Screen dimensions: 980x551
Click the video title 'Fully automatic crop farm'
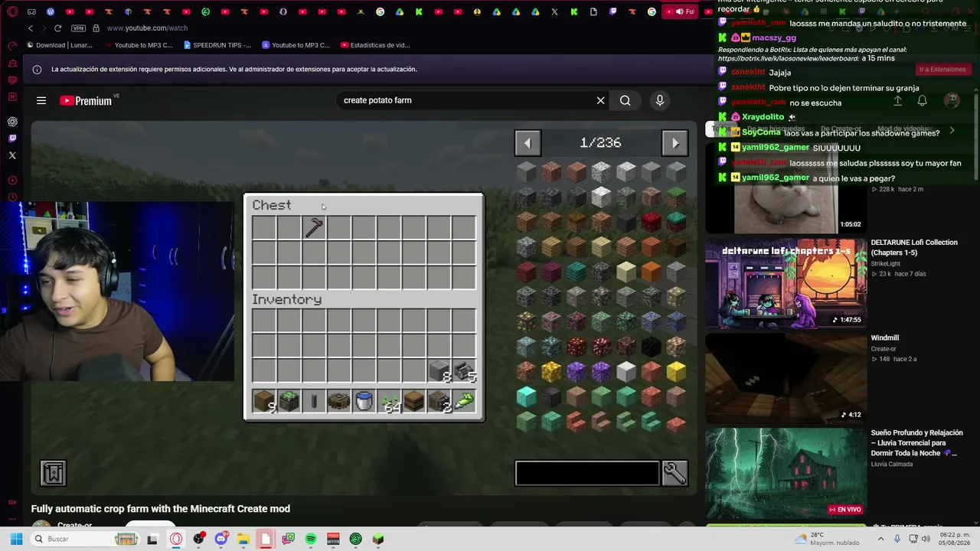pyautogui.click(x=161, y=509)
